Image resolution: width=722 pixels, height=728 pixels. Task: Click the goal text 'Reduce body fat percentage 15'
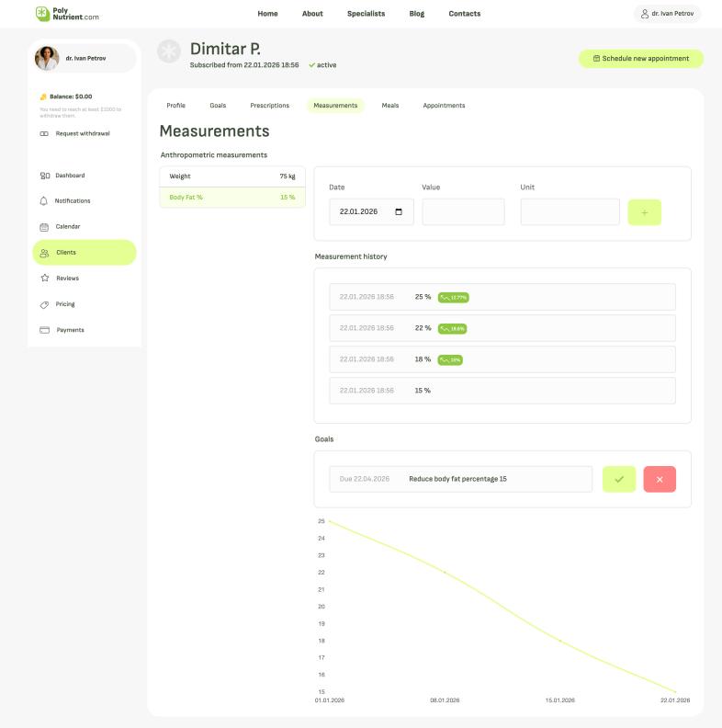point(457,479)
